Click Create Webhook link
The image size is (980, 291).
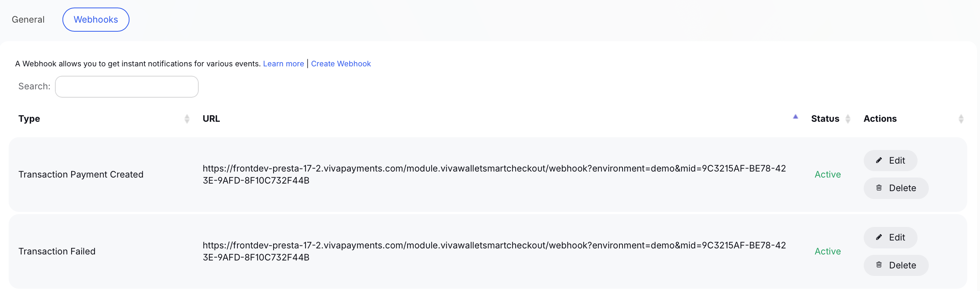(341, 64)
